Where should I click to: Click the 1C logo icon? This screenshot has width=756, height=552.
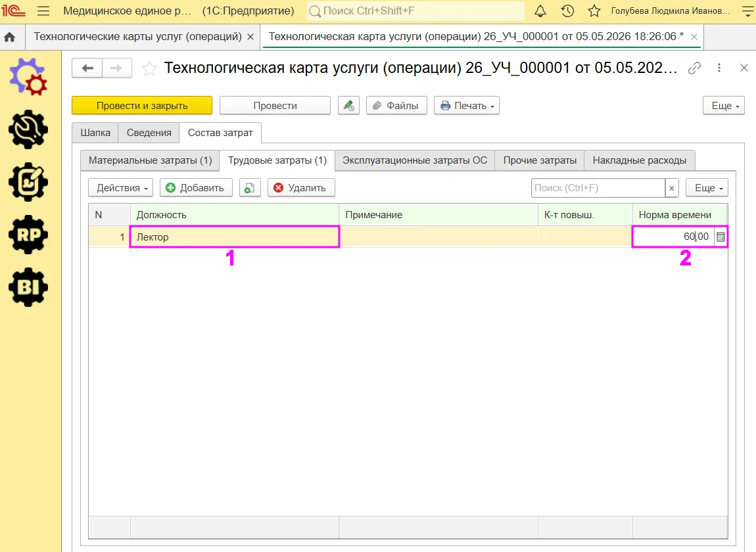[13, 11]
